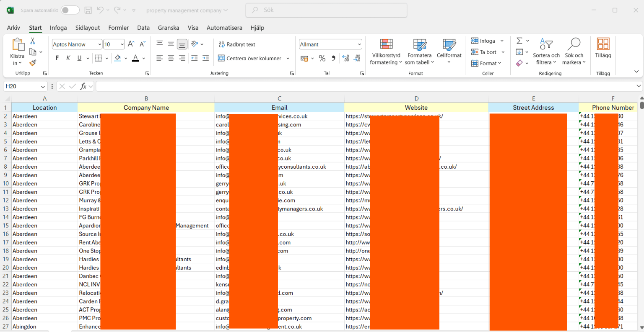Click the Villkorsstyrd formatering icon
Image resolution: width=644 pixels, height=332 pixels.
click(386, 44)
